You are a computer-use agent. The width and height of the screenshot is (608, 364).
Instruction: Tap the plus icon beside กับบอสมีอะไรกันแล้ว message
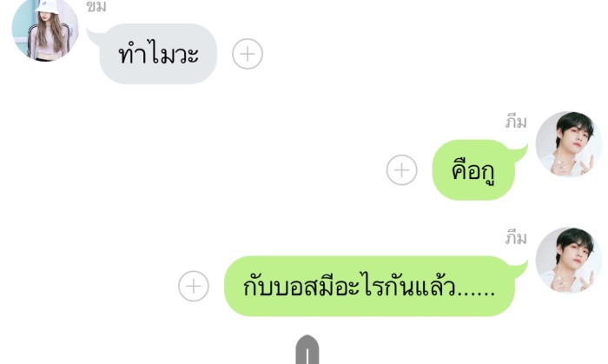[194, 286]
